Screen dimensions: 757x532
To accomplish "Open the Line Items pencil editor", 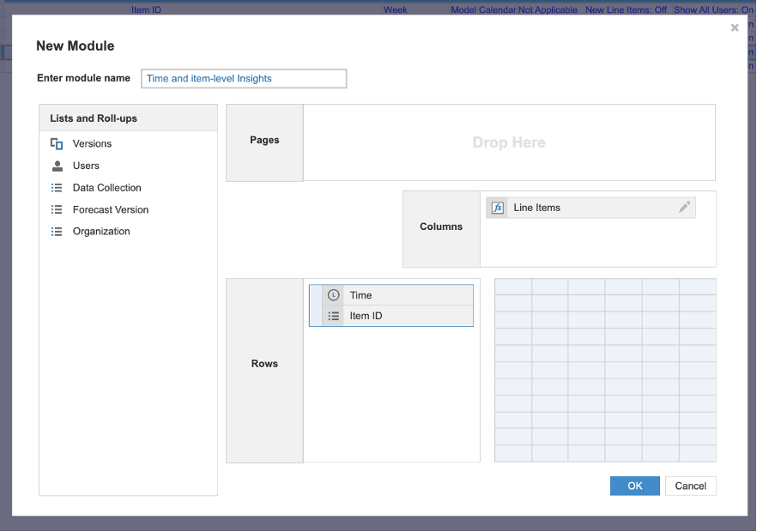I will click(684, 207).
